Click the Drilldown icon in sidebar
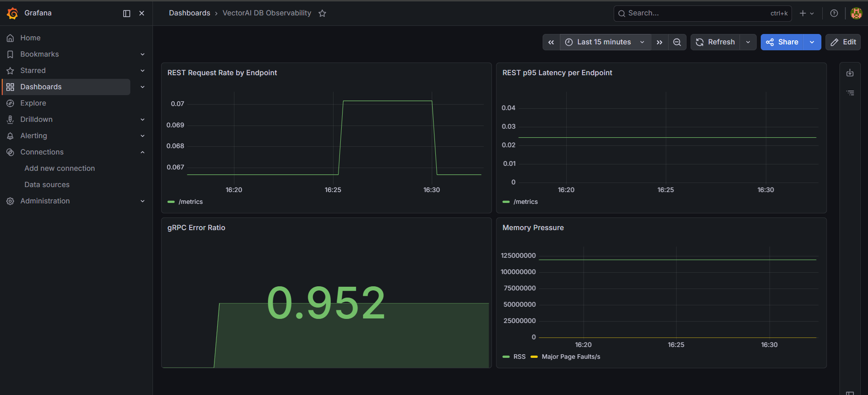 (x=10, y=120)
